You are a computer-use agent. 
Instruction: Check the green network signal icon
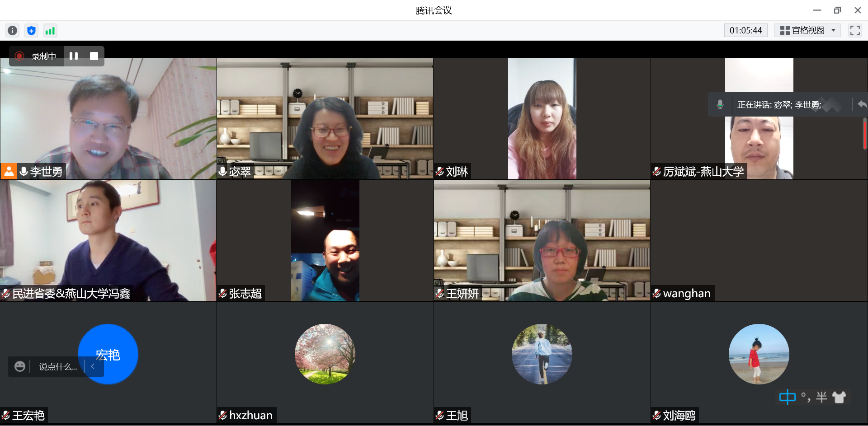click(x=50, y=30)
